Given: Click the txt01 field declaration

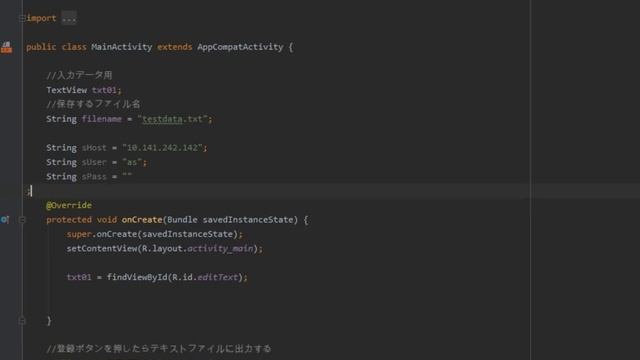Looking at the screenshot, I should pos(104,90).
